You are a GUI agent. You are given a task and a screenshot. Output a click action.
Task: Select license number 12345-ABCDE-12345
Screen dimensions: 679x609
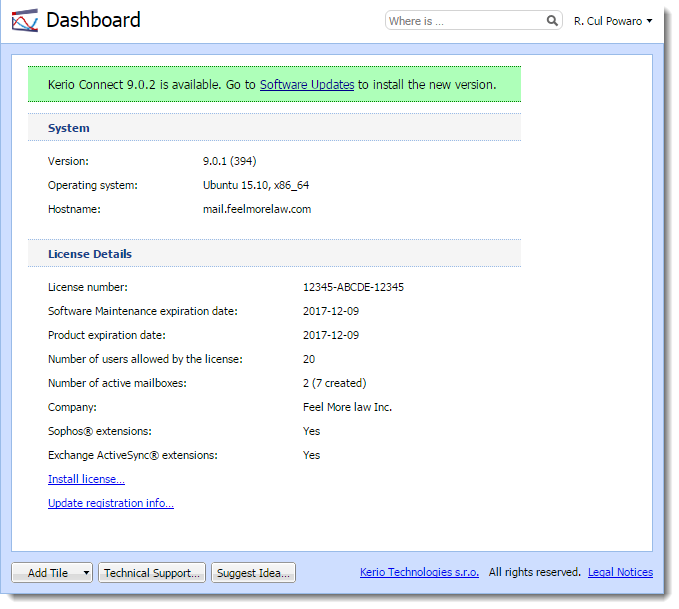pos(353,287)
